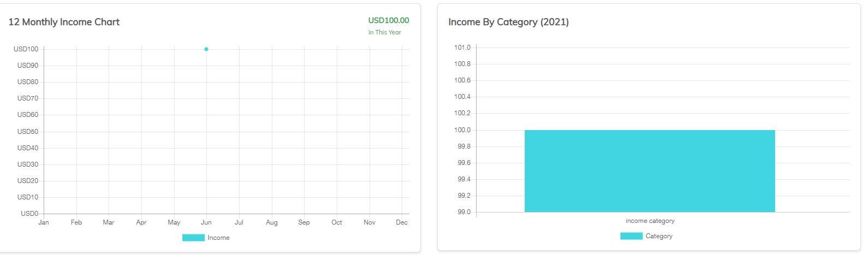The height and width of the screenshot is (259, 868).
Task: Click the 'Income By Category (2021)' title
Action: [x=508, y=22]
